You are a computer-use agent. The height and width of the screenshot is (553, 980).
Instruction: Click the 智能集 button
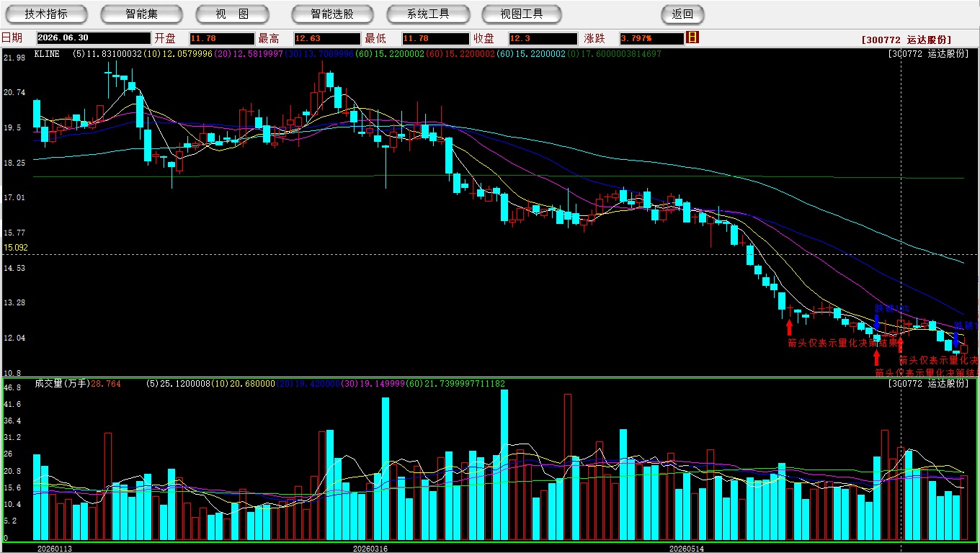click(x=141, y=14)
